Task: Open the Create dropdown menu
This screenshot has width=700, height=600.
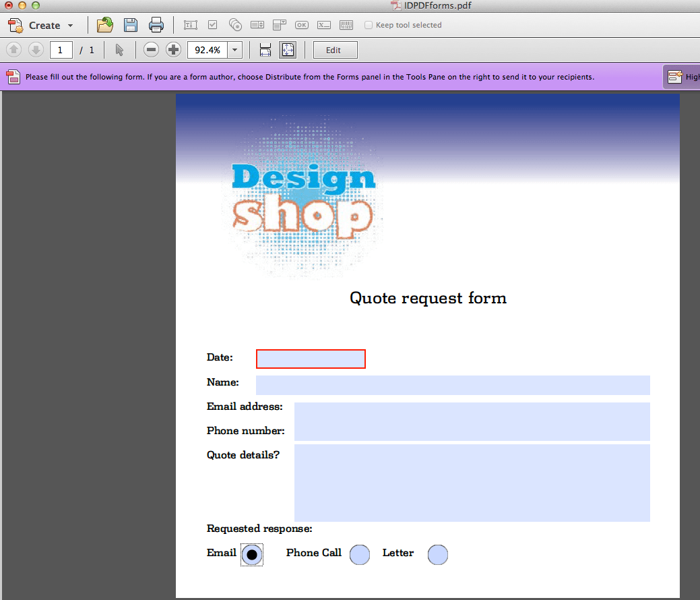Action: tap(44, 25)
